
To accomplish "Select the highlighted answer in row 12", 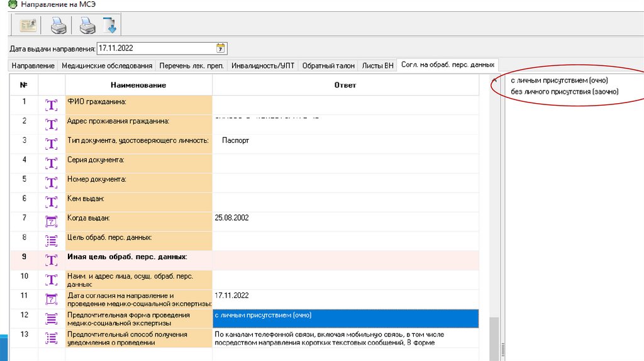I will 345,318.
